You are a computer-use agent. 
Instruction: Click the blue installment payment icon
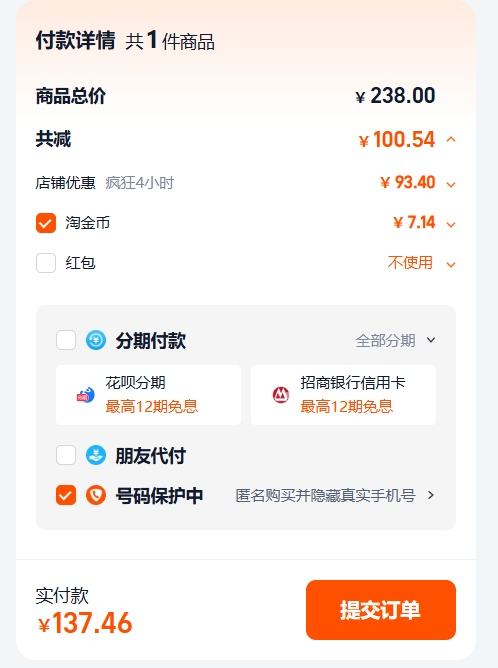click(96, 340)
